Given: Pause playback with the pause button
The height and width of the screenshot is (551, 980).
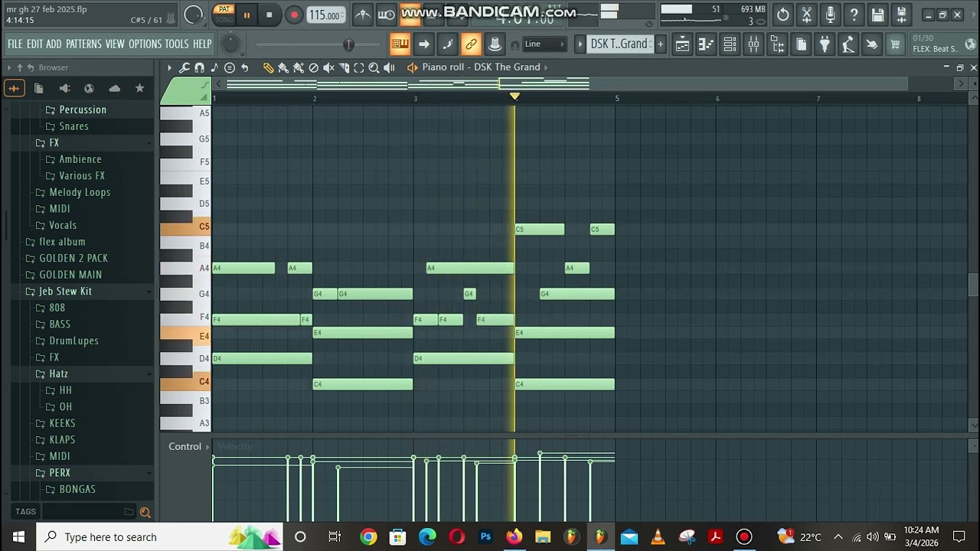Looking at the screenshot, I should click(x=247, y=15).
